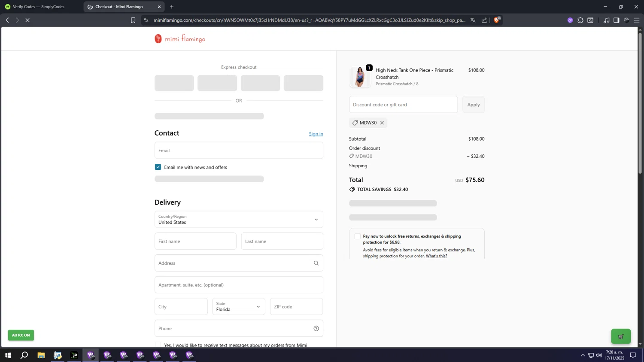Click the page vertical scrollbar
This screenshot has height=362, width=644.
640,103
